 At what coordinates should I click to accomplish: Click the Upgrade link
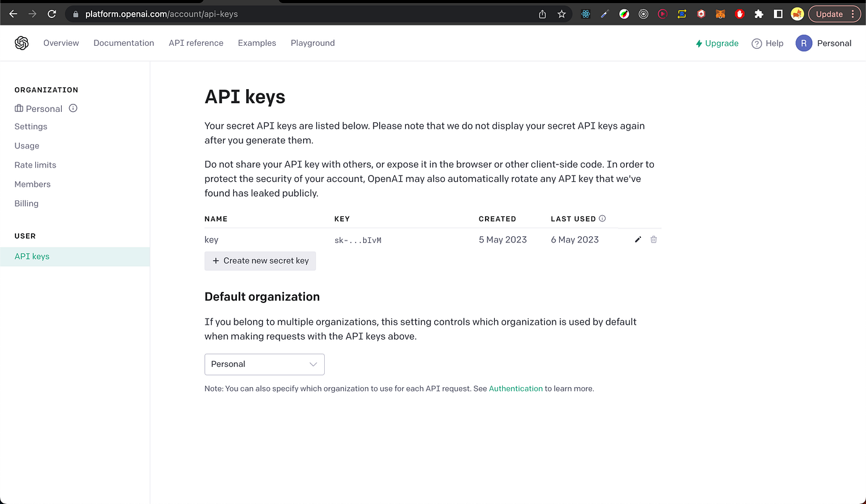tap(717, 43)
